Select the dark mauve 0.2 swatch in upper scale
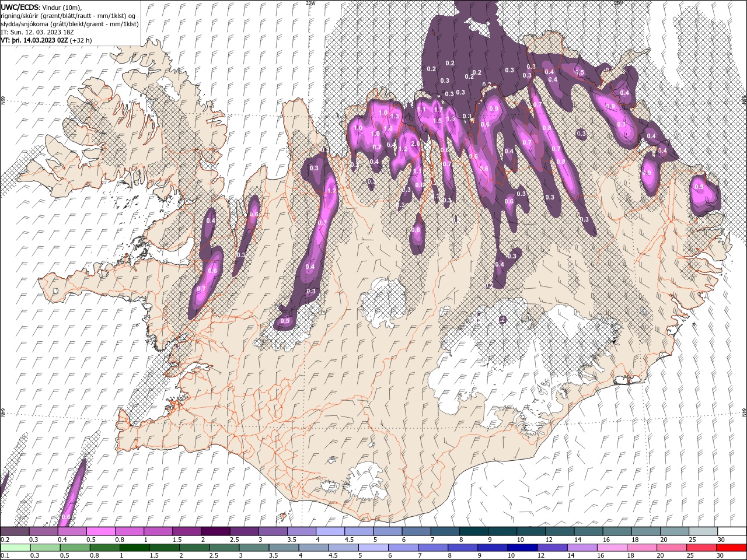 pyautogui.click(x=15, y=531)
